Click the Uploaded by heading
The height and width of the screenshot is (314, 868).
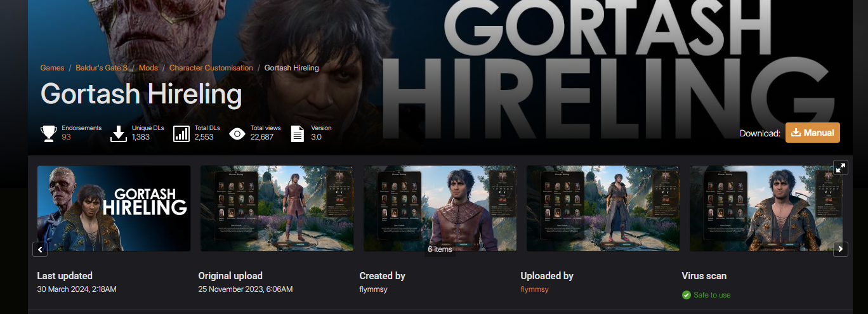(x=547, y=276)
